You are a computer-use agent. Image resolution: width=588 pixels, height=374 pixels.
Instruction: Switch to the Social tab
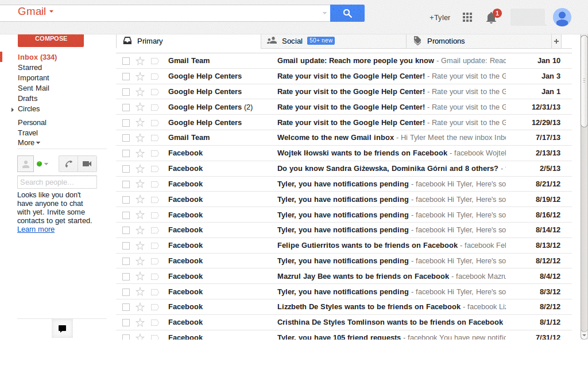click(x=293, y=41)
